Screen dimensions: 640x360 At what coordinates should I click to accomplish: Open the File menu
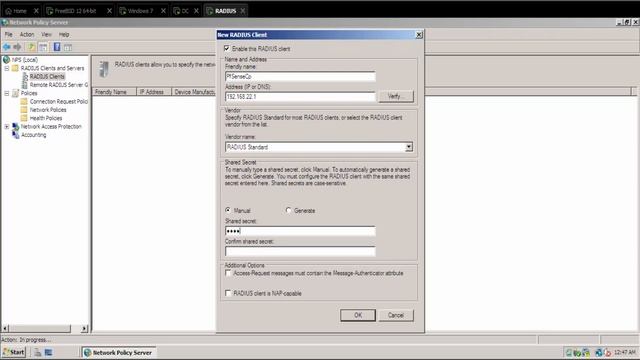[x=9, y=35]
